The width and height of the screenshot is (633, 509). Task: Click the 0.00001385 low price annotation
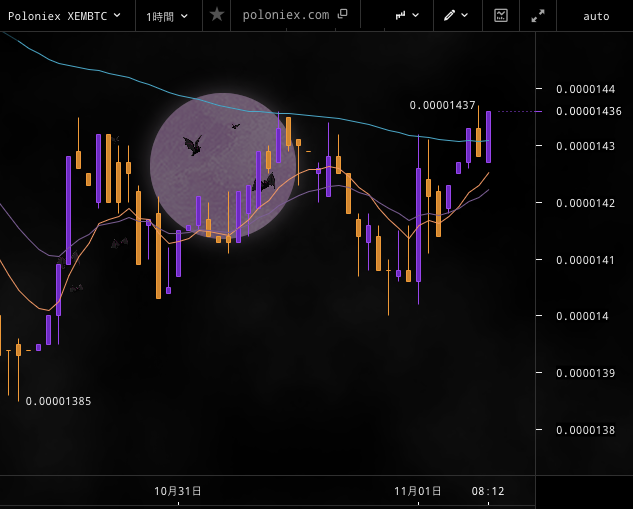tap(58, 401)
